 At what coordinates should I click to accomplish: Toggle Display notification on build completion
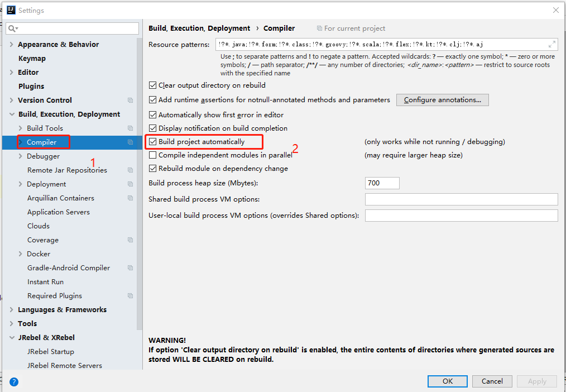pyautogui.click(x=153, y=128)
